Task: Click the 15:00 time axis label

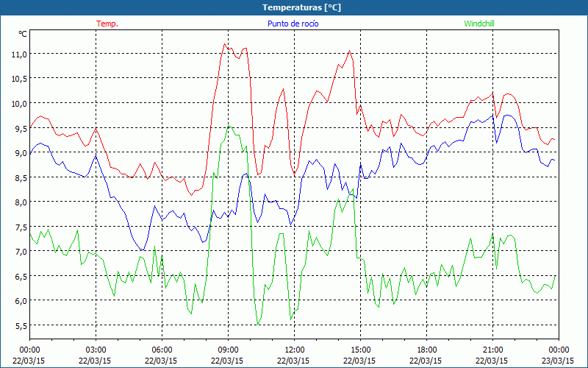Action: coord(360,350)
